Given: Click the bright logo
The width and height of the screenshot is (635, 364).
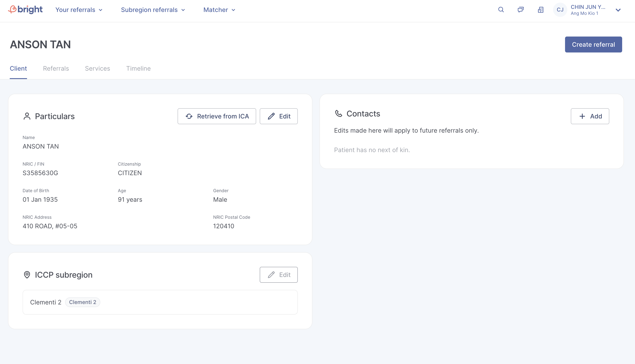Looking at the screenshot, I should pos(25,10).
